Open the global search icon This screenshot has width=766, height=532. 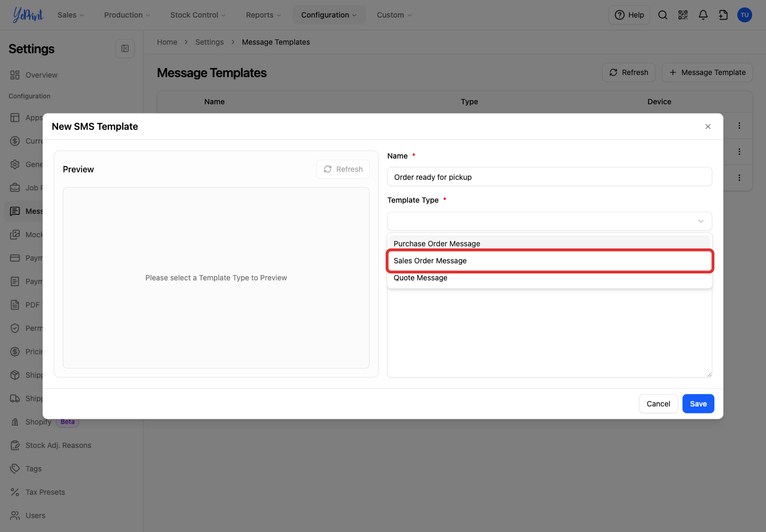pos(663,15)
